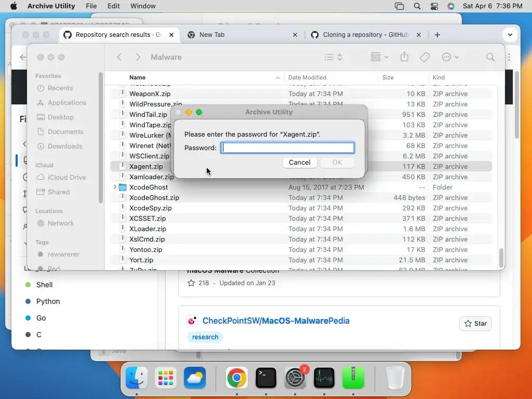532x399 pixels.
Task: Click the research topic tag
Action: click(x=205, y=337)
